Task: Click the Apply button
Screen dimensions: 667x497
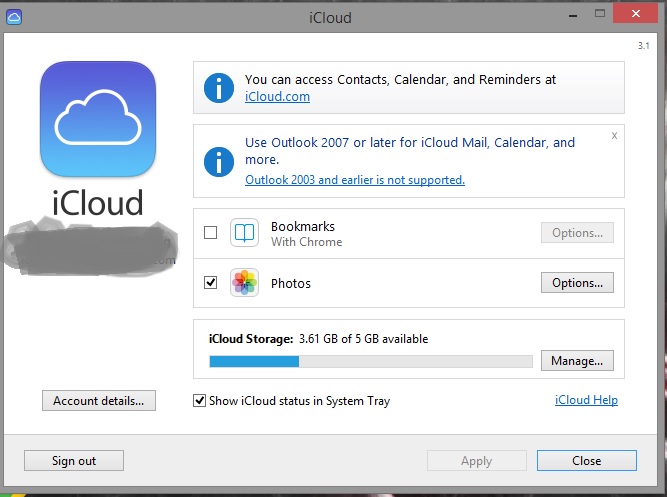Action: pyautogui.click(x=476, y=460)
